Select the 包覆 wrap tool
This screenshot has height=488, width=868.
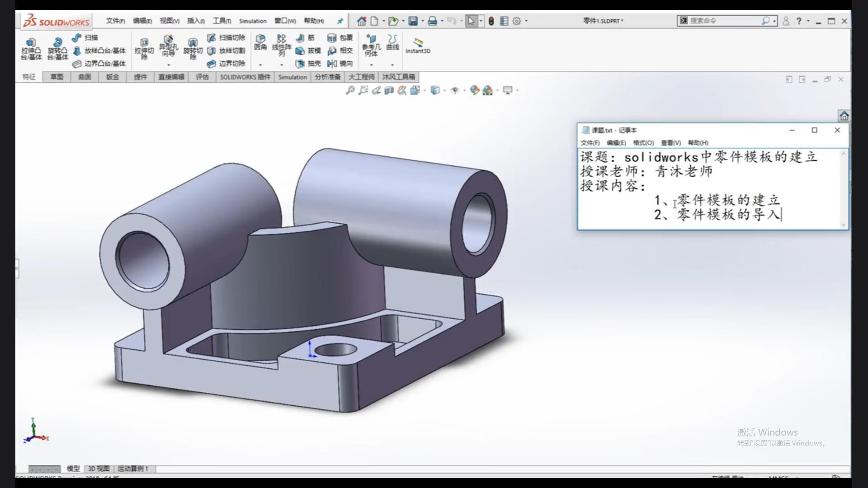click(x=340, y=38)
